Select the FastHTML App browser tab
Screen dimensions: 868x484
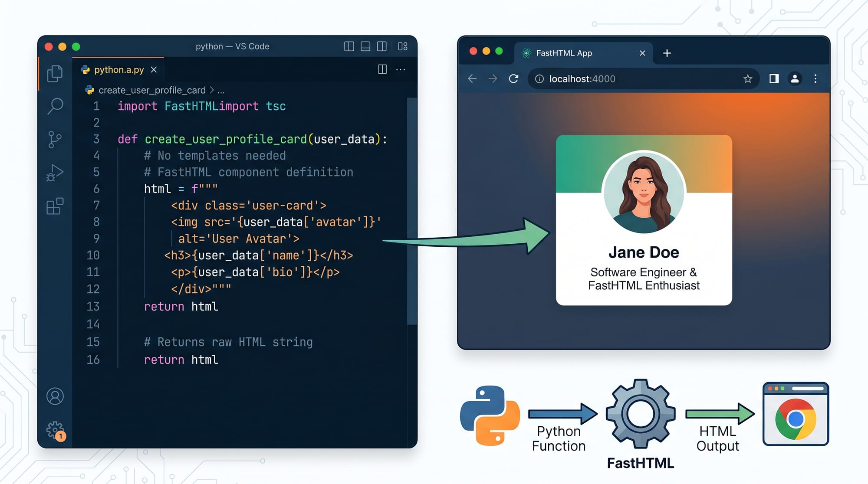(x=583, y=53)
